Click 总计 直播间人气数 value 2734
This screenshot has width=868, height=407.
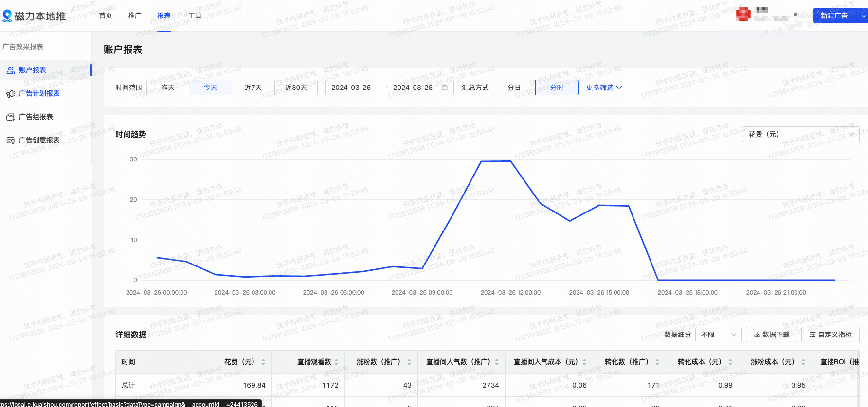[490, 385]
